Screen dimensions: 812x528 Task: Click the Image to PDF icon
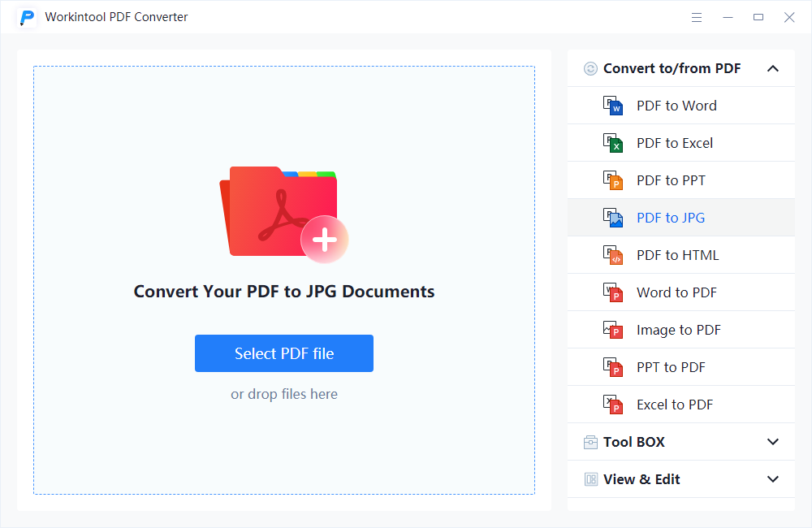pyautogui.click(x=612, y=330)
